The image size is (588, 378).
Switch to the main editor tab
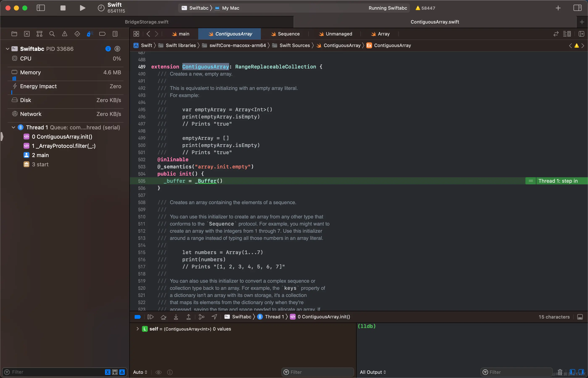point(181,34)
